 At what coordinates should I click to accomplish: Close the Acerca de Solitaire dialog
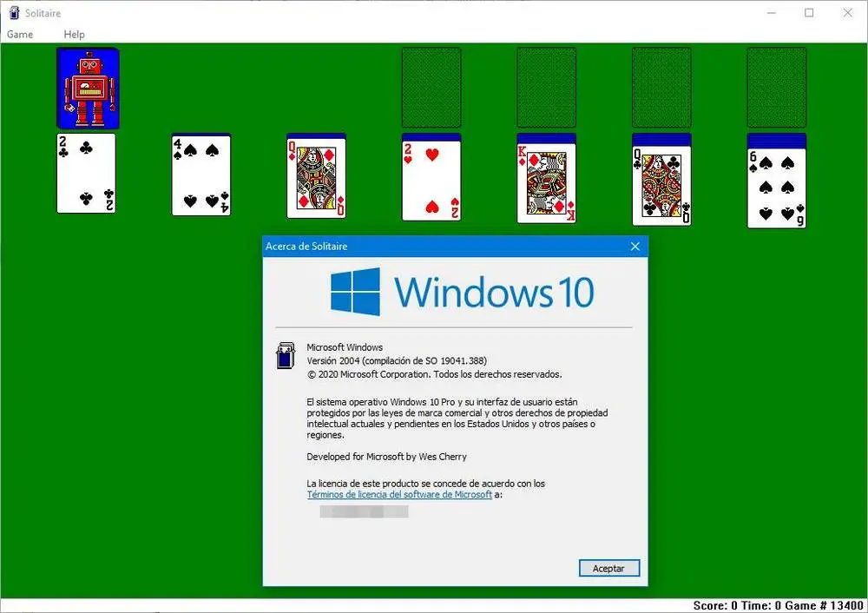click(x=635, y=247)
